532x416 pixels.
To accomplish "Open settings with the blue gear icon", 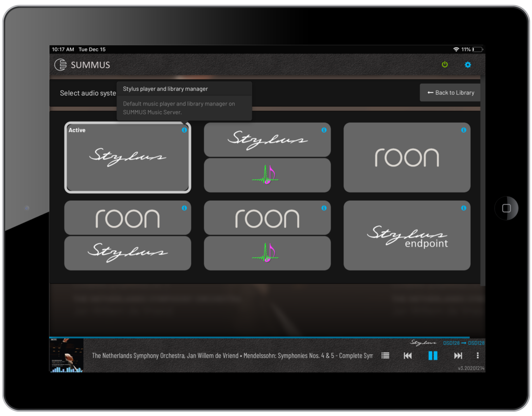I will [468, 64].
